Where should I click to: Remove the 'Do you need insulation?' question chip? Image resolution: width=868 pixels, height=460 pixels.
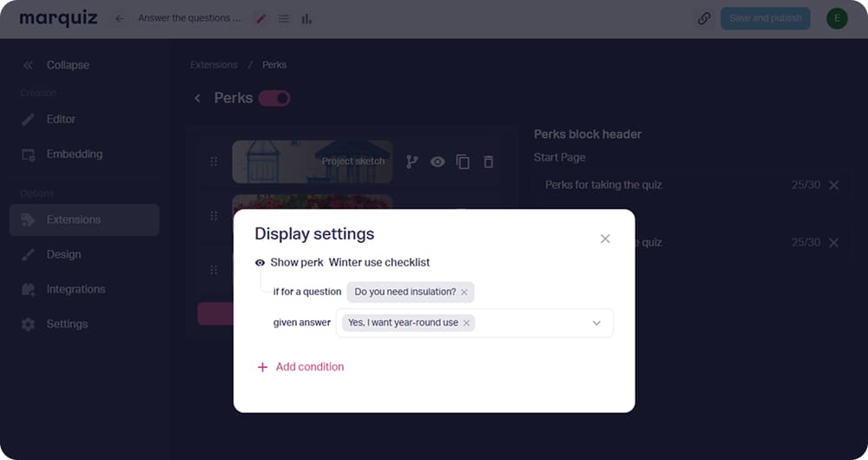pos(464,292)
